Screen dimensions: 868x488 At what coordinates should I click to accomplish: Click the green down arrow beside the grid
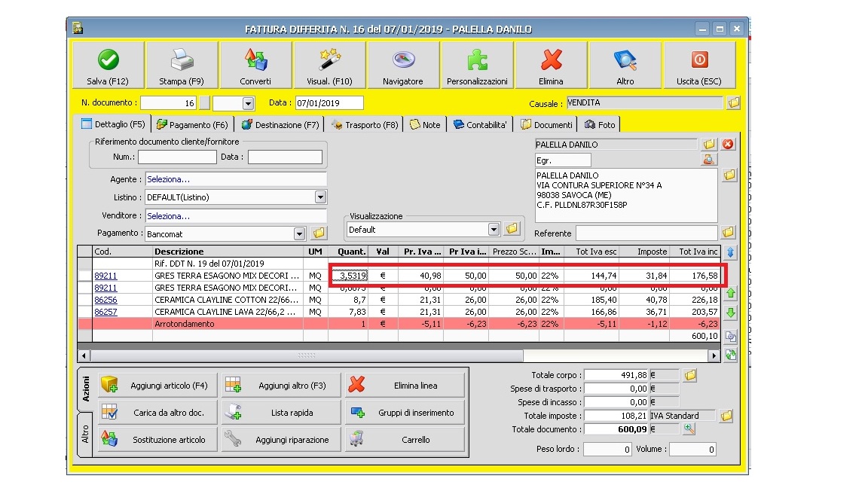pos(731,312)
